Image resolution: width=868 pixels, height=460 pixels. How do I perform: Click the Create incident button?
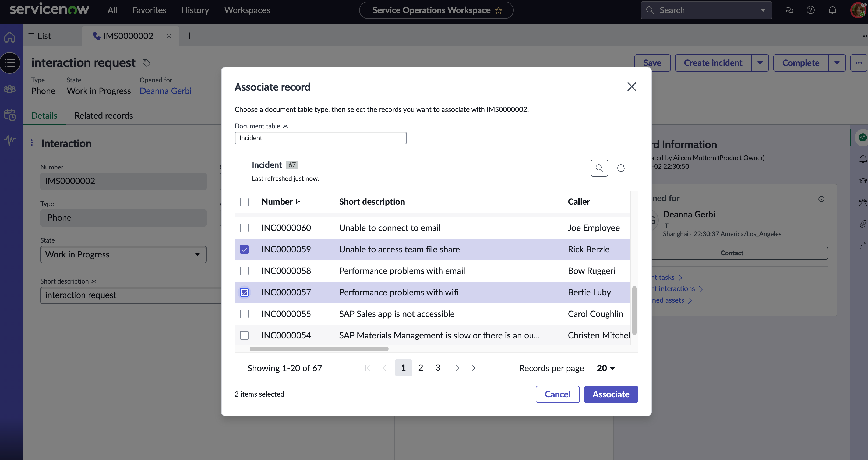tap(713, 63)
